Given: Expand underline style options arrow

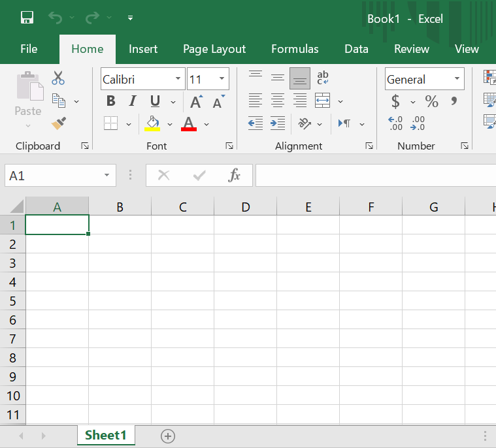Looking at the screenshot, I should point(173,102).
